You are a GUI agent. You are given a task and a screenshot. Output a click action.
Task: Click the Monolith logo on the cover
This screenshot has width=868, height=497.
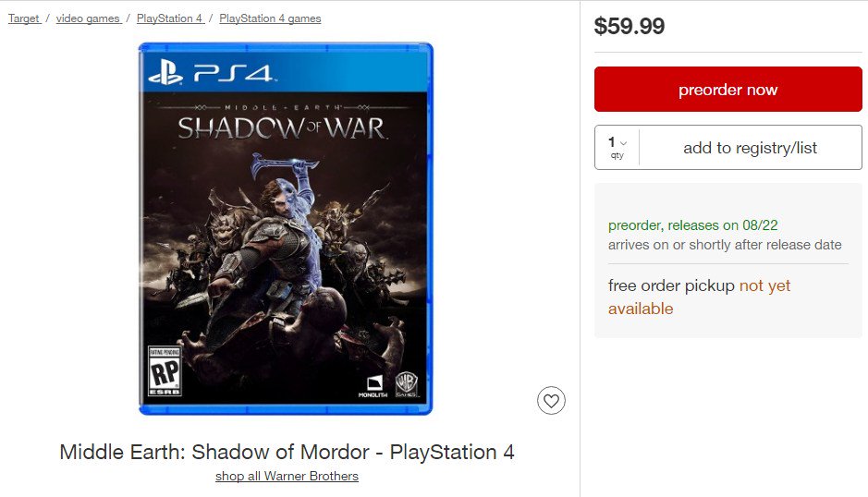[373, 386]
